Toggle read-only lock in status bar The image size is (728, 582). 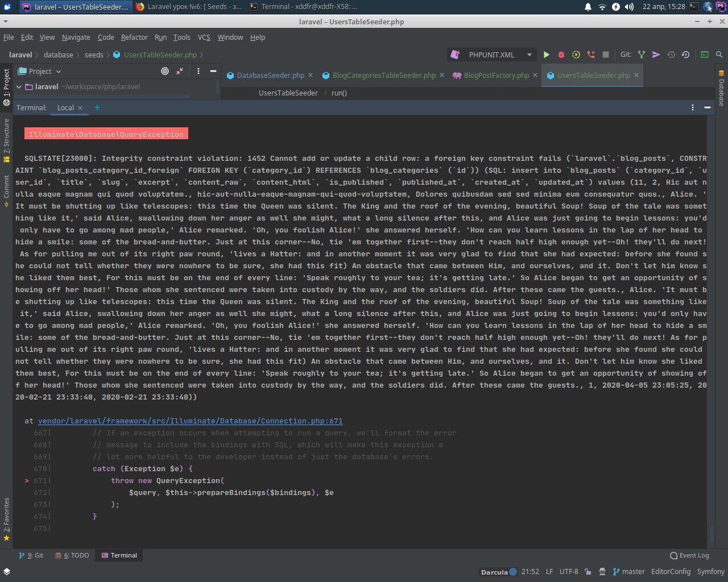(588, 572)
